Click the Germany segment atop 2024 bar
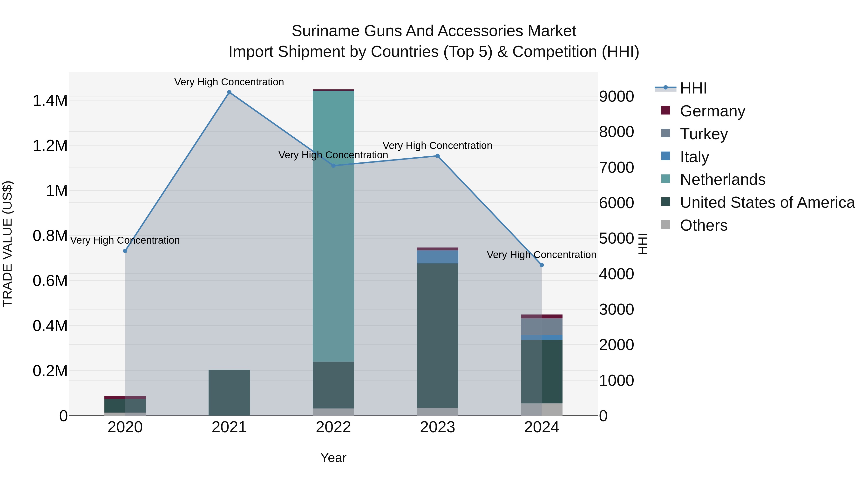Image resolution: width=868 pixels, height=488 pixels. pyautogui.click(x=542, y=316)
